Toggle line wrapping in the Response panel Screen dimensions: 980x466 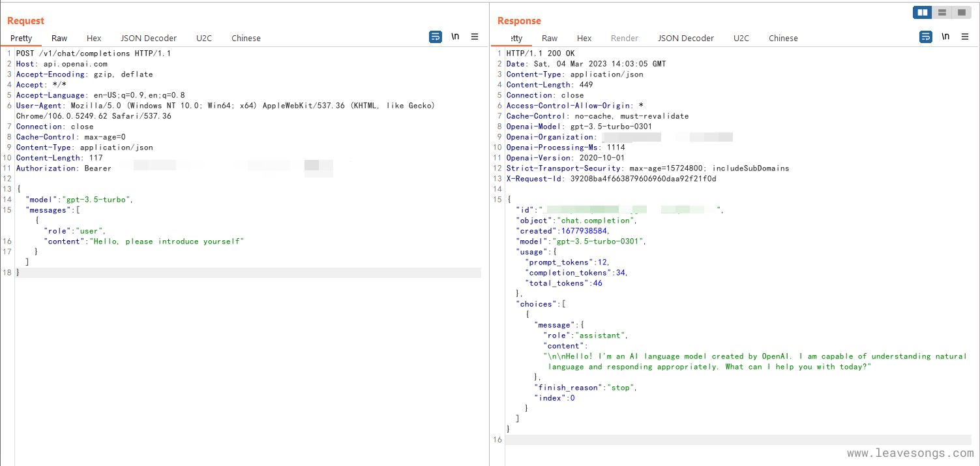click(926, 37)
